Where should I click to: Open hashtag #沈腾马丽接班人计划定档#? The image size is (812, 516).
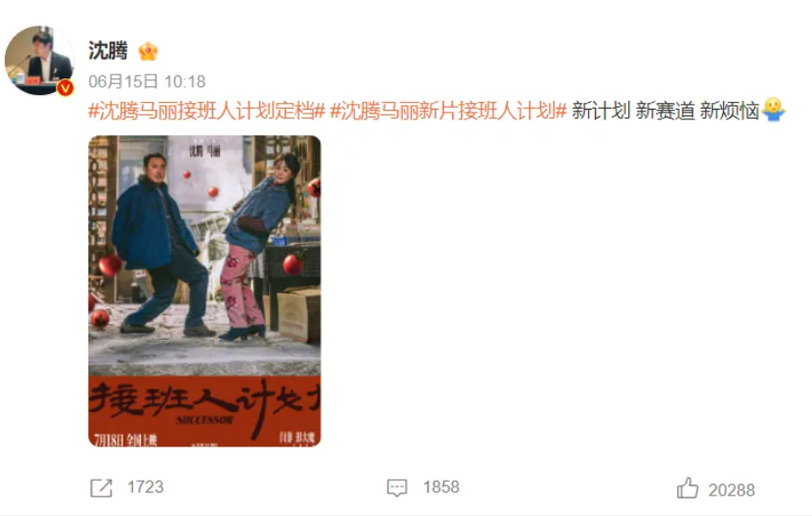[x=206, y=111]
